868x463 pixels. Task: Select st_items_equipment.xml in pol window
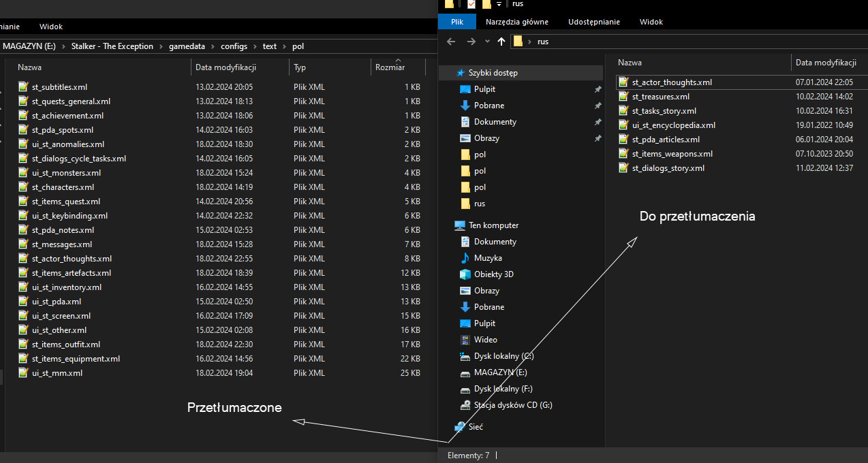(76, 358)
